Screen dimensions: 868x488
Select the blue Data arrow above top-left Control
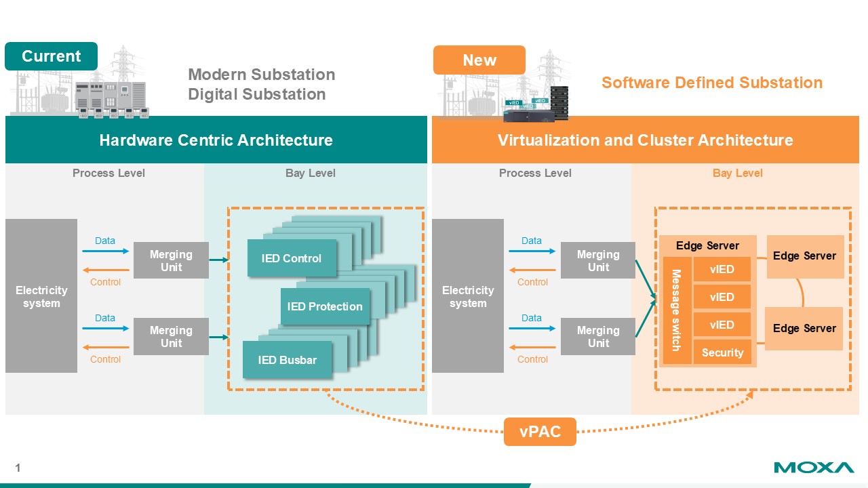point(105,251)
